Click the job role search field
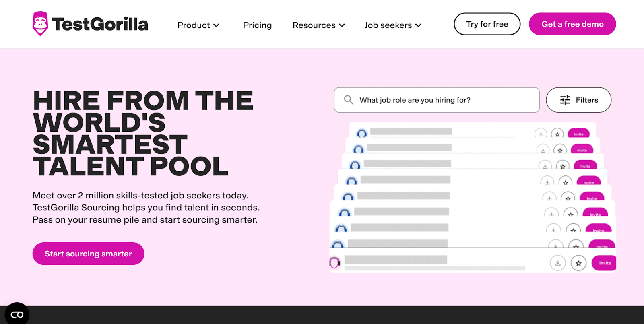 437,100
